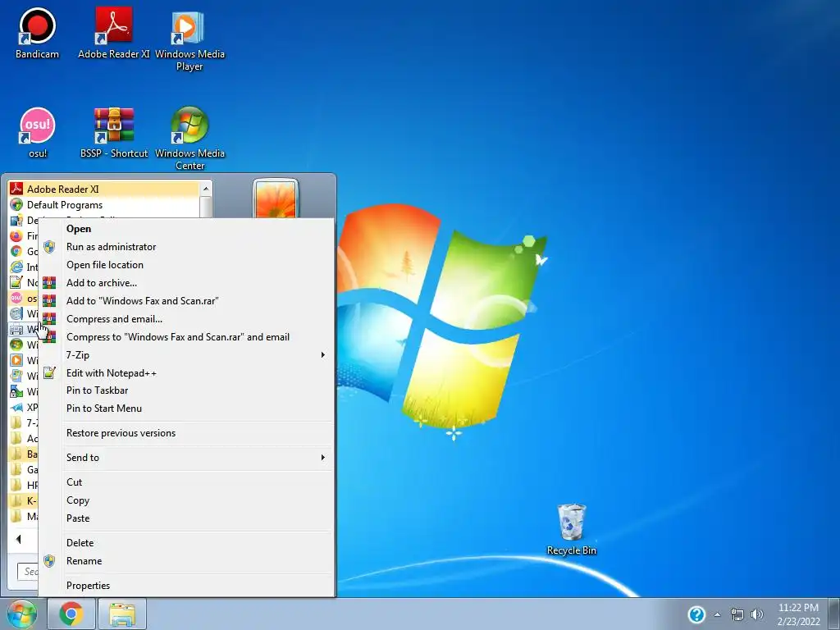Image resolution: width=840 pixels, height=630 pixels.
Task: Click the Back arrow in Start menu
Action: (x=19, y=539)
